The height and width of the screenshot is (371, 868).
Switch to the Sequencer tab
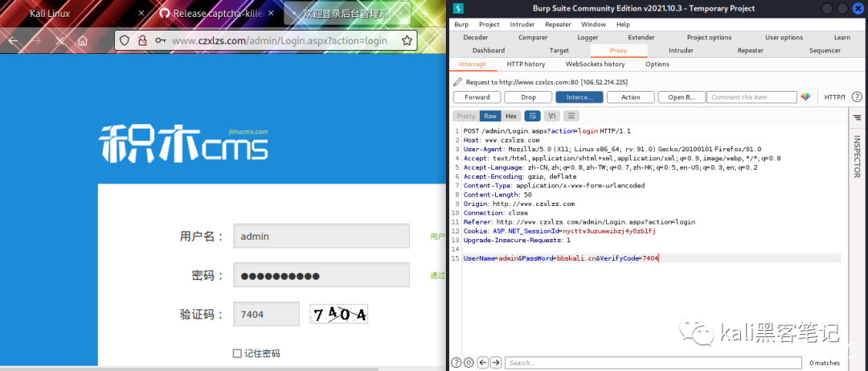[x=825, y=50]
